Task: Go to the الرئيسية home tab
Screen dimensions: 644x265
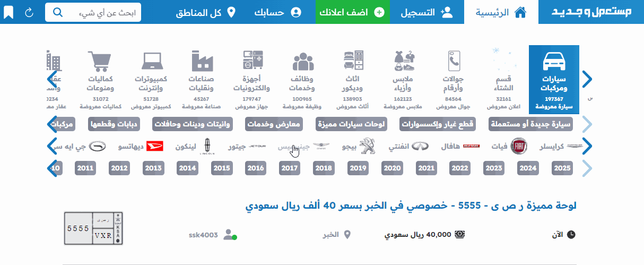Action: (501, 12)
